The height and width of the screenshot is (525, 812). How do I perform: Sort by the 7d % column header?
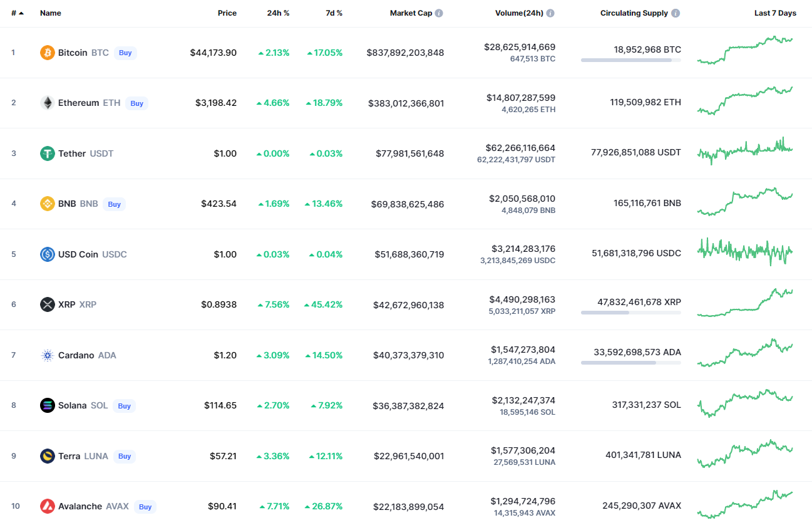[334, 13]
